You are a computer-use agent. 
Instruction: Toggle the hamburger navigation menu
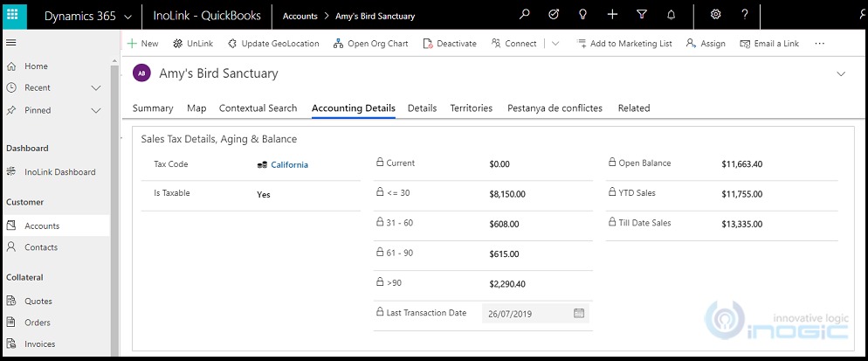[x=11, y=43]
